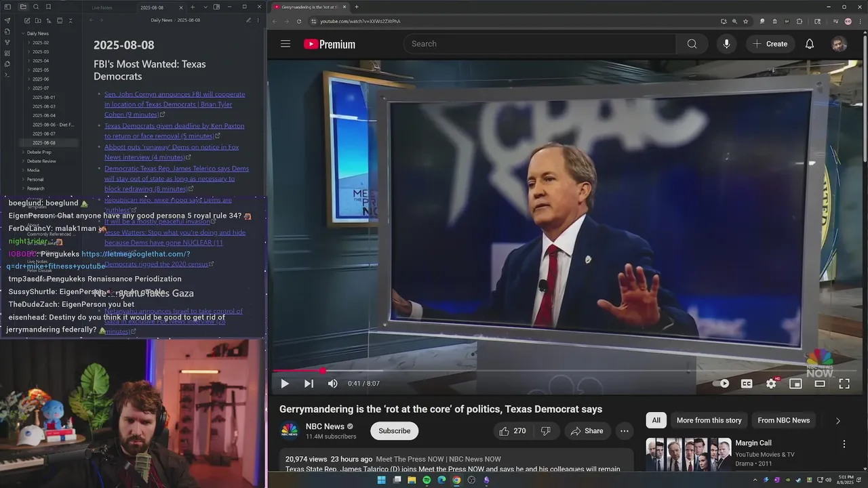Toggle Obsidian right sidebar icon
This screenshot has height=488, width=868.
[x=216, y=7]
